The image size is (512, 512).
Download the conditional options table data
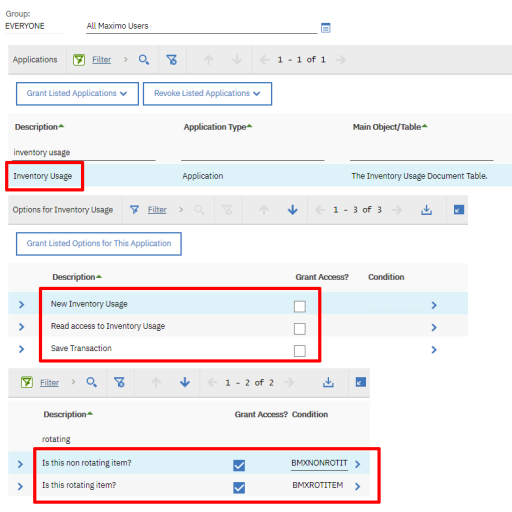(328, 382)
